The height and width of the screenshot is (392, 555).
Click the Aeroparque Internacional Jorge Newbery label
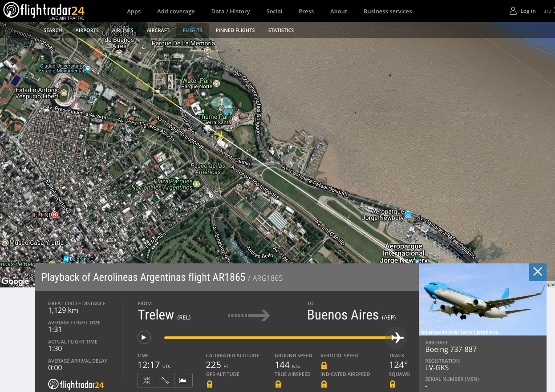click(404, 253)
